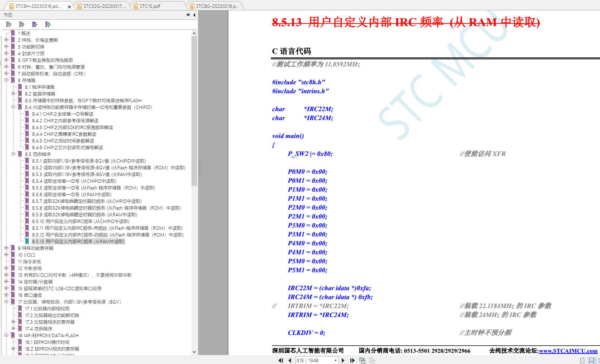Expand the 2 特性、价格及管脚 bookmark
Viewport: 600px width, 364px height.
coord(6,40)
